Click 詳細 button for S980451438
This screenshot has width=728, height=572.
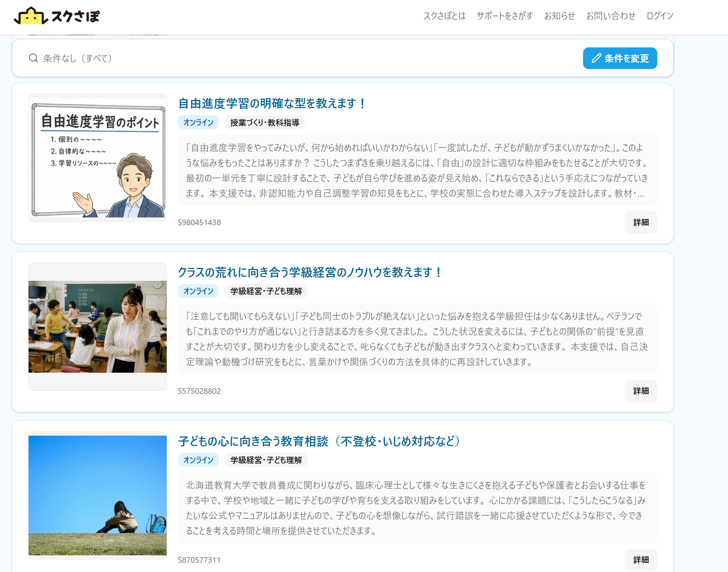[x=641, y=222]
